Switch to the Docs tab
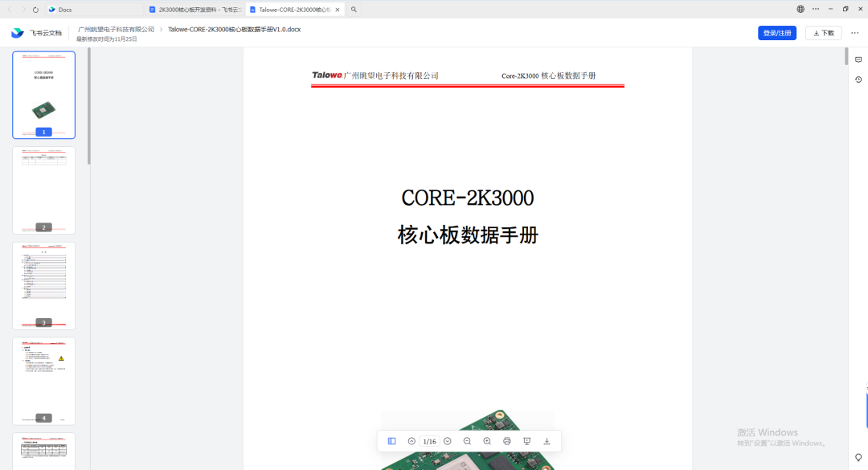Image resolution: width=868 pixels, height=470 pixels. tap(94, 10)
